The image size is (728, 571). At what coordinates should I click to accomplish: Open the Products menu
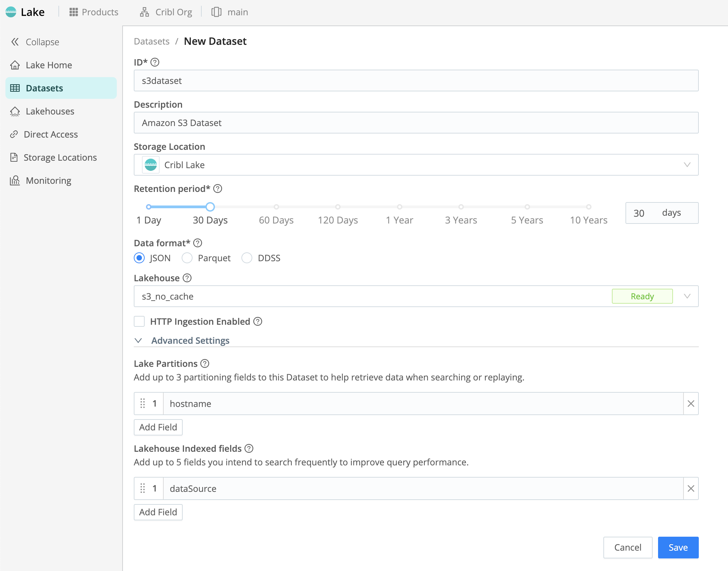click(94, 12)
